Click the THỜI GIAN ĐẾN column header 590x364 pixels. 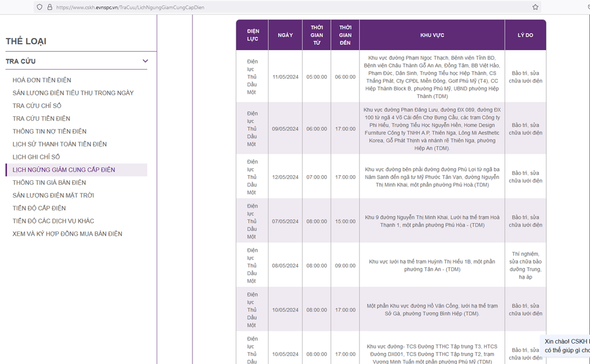[x=345, y=35]
